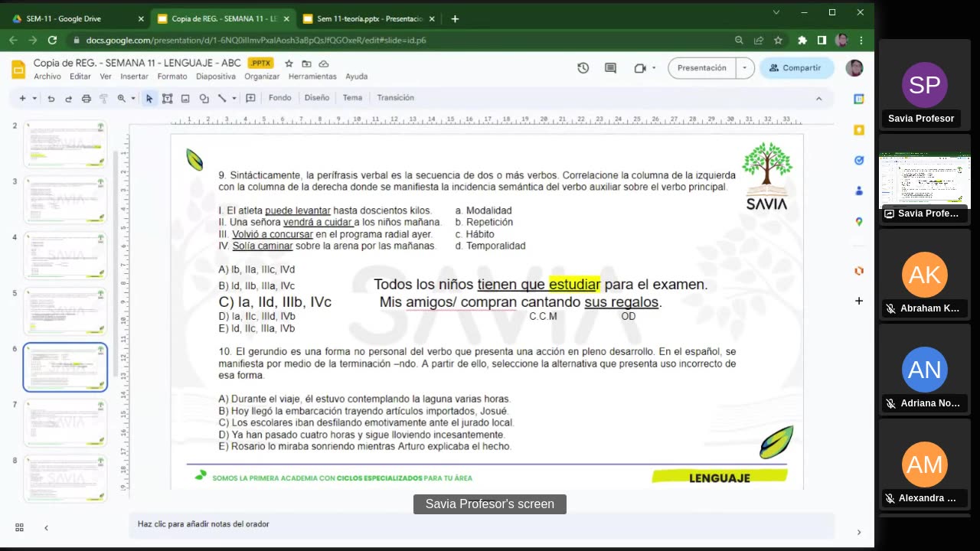Screen dimensions: 980x551
Task: Click the Fondo button
Action: click(x=280, y=98)
